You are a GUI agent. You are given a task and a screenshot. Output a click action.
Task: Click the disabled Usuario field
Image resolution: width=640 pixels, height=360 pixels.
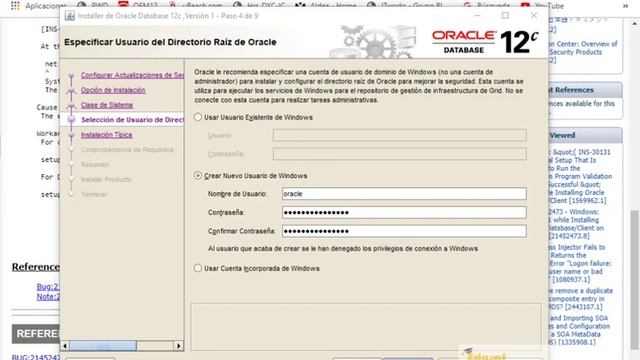click(x=400, y=135)
